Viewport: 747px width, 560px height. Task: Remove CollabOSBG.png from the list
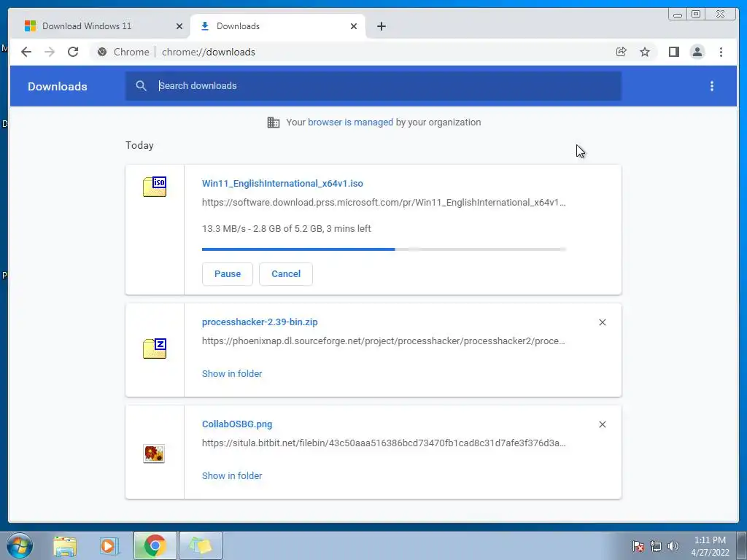602,424
